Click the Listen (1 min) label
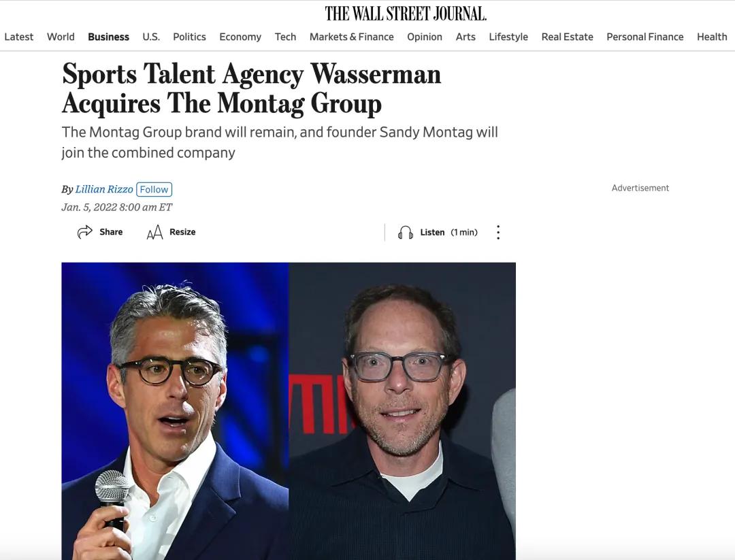This screenshot has height=560, width=735. pos(448,233)
